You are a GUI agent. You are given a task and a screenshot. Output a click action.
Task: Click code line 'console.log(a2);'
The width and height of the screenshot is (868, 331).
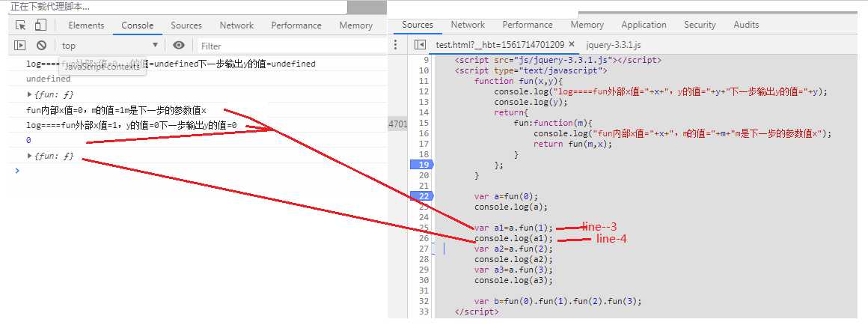point(513,259)
